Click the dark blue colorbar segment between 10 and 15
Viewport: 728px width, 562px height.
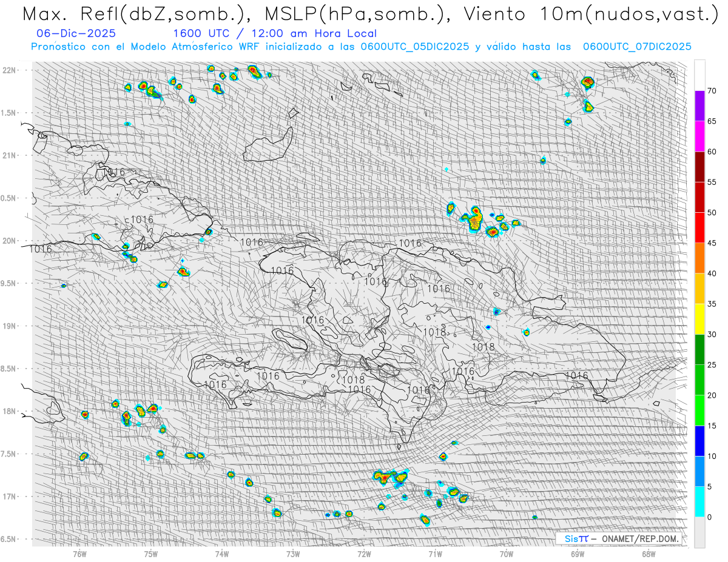click(x=699, y=441)
